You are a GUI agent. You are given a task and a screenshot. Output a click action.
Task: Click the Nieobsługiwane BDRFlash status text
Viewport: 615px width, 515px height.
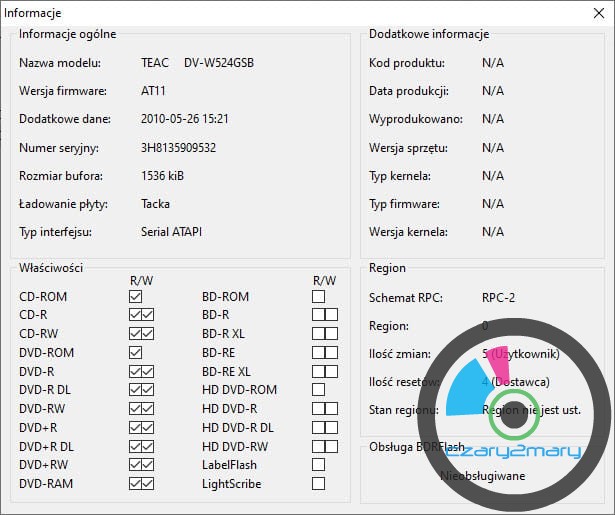coord(483,476)
